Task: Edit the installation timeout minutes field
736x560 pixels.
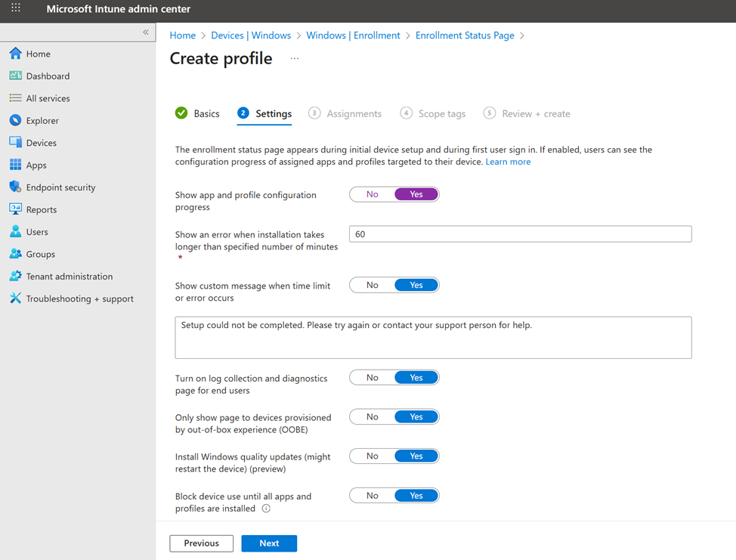Action: pos(519,234)
